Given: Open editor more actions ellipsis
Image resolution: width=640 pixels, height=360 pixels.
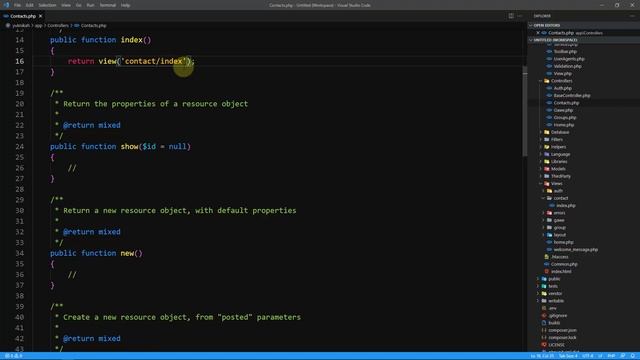Looking at the screenshot, I should coord(520,16).
